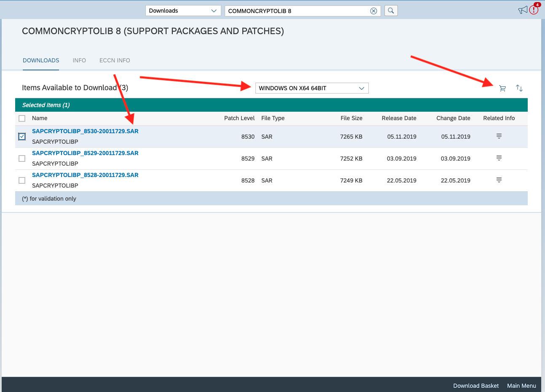The height and width of the screenshot is (392, 545).
Task: Add selected items to download basket
Action: click(502, 88)
